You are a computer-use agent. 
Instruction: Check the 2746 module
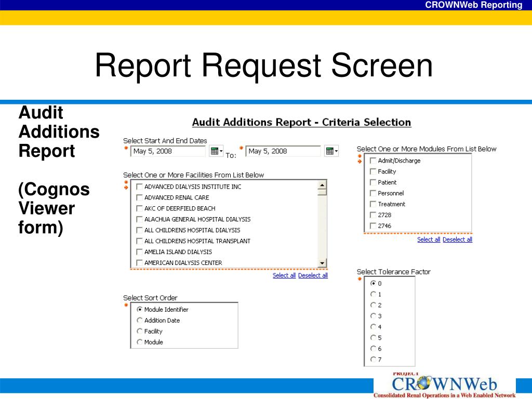373,225
